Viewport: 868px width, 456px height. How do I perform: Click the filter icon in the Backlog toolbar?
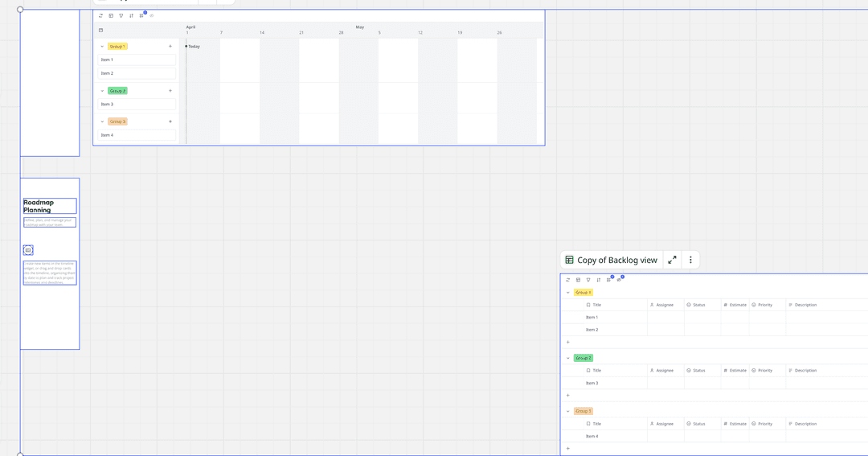click(588, 280)
